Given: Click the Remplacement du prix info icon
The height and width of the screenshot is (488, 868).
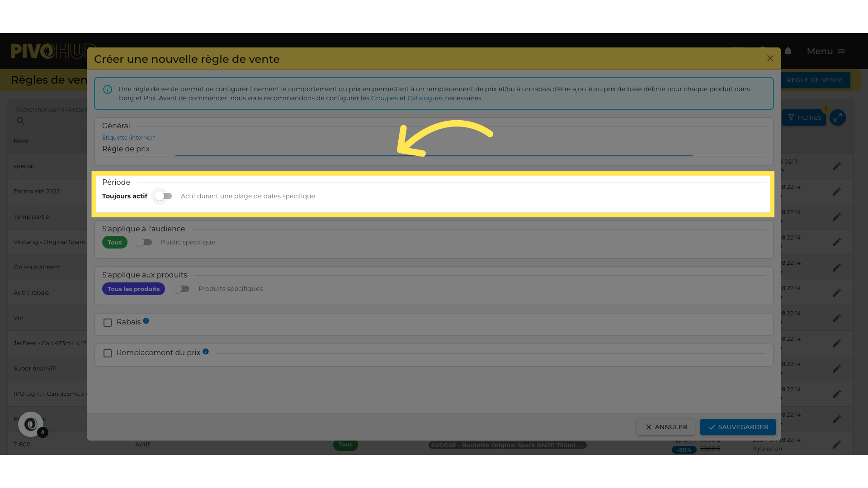Looking at the screenshot, I should coord(206,352).
